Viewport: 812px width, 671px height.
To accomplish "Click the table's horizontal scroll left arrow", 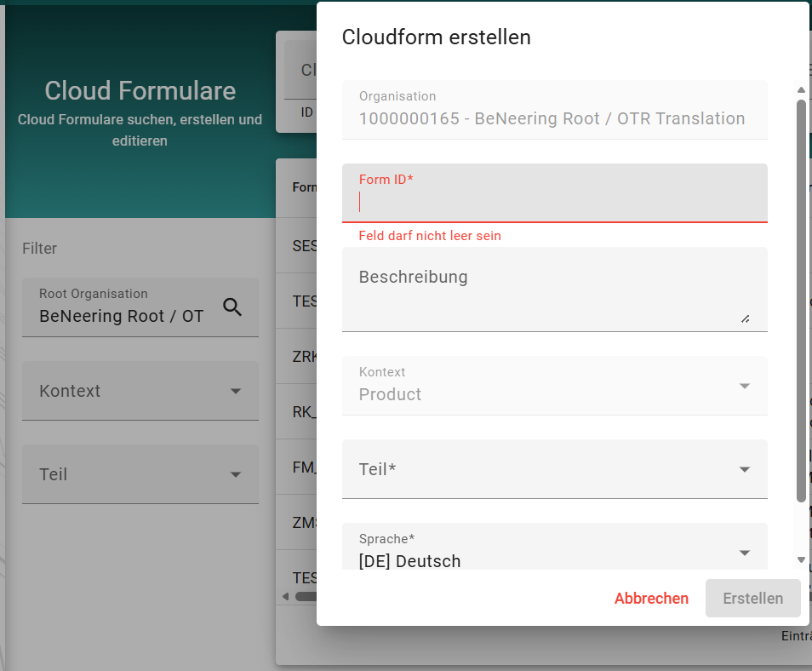I will point(285,596).
